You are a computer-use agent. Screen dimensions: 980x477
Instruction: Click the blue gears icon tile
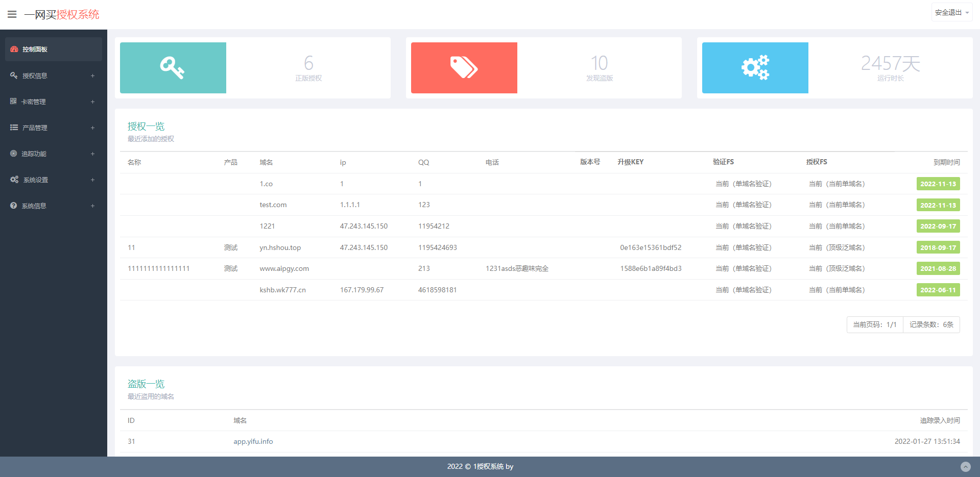coord(755,68)
